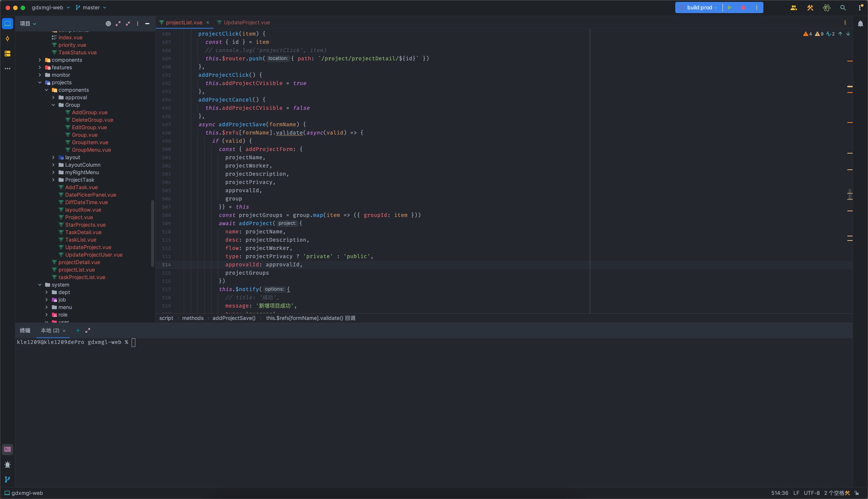The height and width of the screenshot is (499, 868).
Task: Open the Problems/Debug tool window icon
Action: [7, 465]
